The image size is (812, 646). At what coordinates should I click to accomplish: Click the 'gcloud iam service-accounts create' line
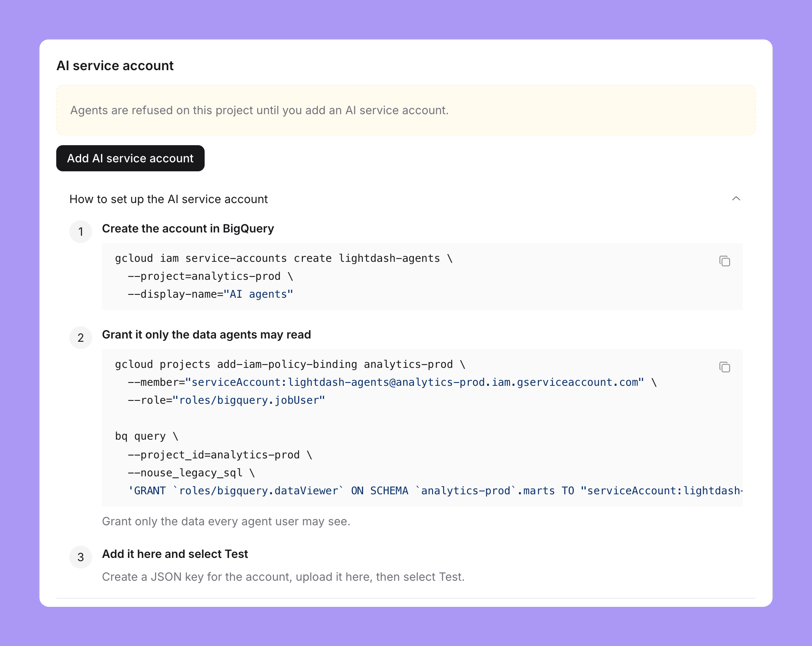click(284, 258)
